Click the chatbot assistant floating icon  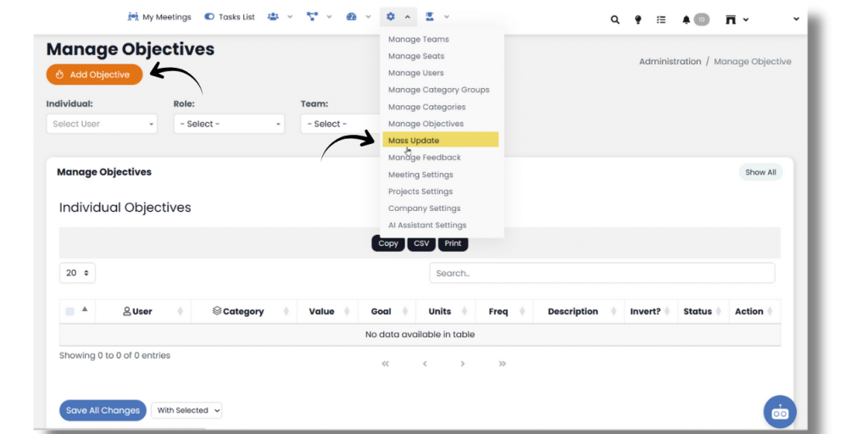[x=780, y=412]
